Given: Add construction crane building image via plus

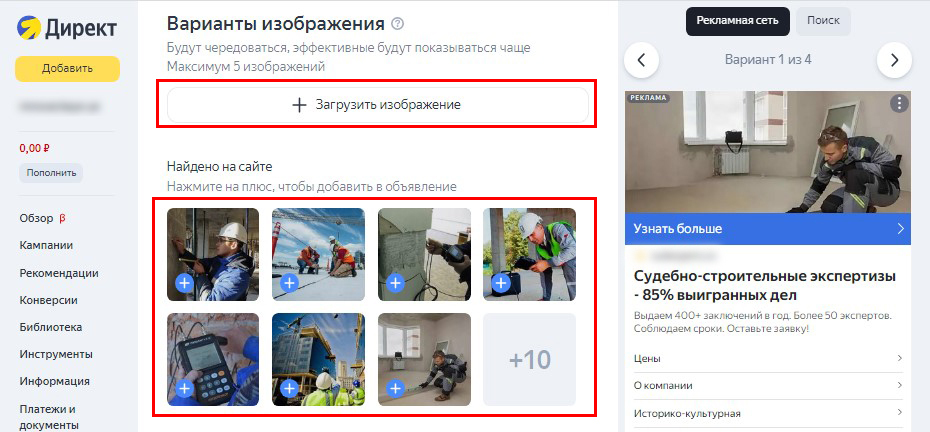Looking at the screenshot, I should 289,389.
